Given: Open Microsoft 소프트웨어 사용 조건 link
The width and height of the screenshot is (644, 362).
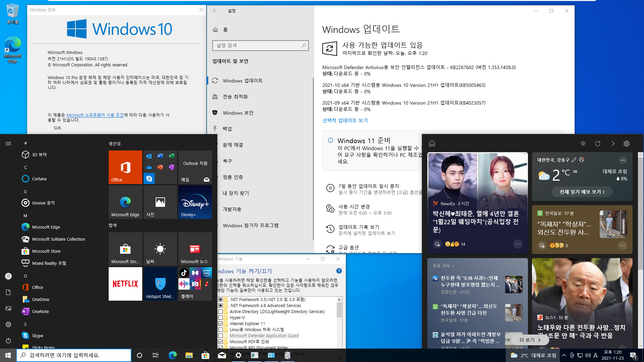Looking at the screenshot, I should (95, 115).
